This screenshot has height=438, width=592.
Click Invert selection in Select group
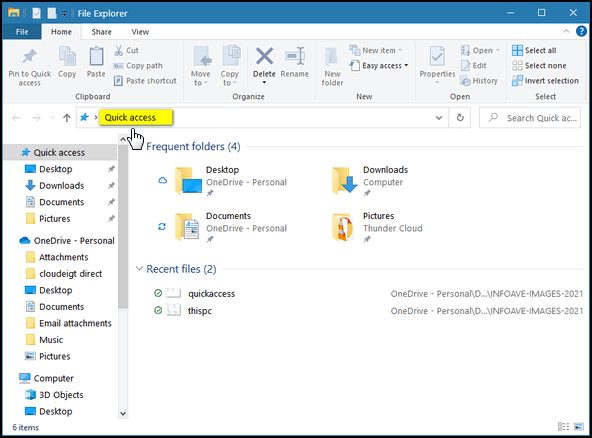point(545,81)
